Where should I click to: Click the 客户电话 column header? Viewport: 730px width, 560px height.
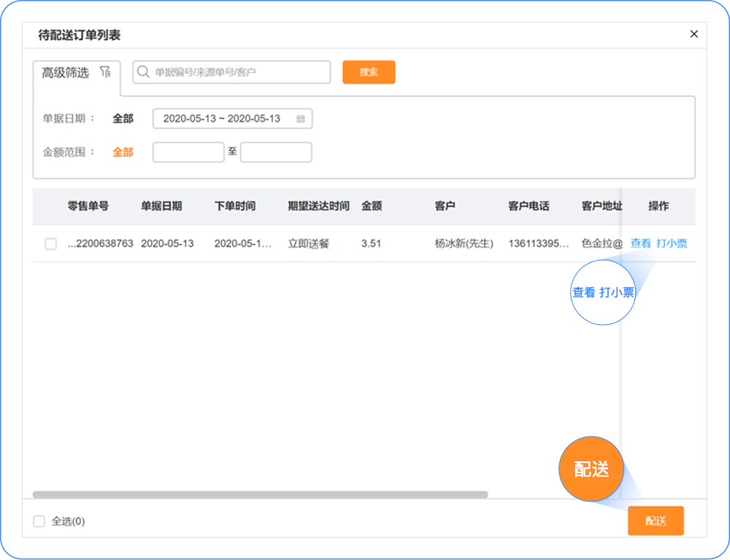(x=529, y=206)
